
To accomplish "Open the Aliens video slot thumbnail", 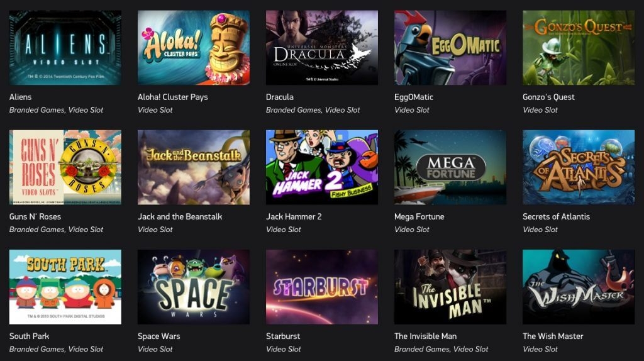I will pyautogui.click(x=65, y=48).
